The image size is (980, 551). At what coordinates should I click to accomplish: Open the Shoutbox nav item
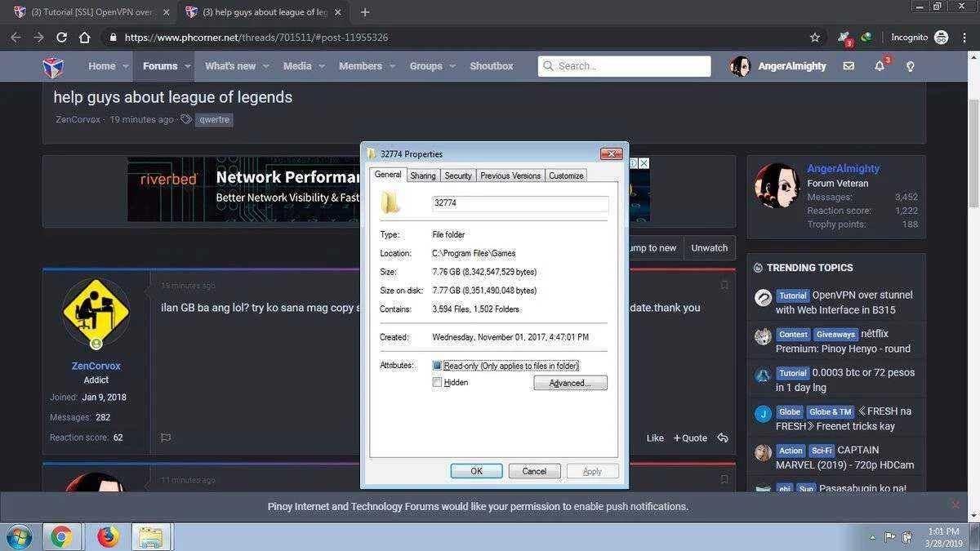(492, 66)
